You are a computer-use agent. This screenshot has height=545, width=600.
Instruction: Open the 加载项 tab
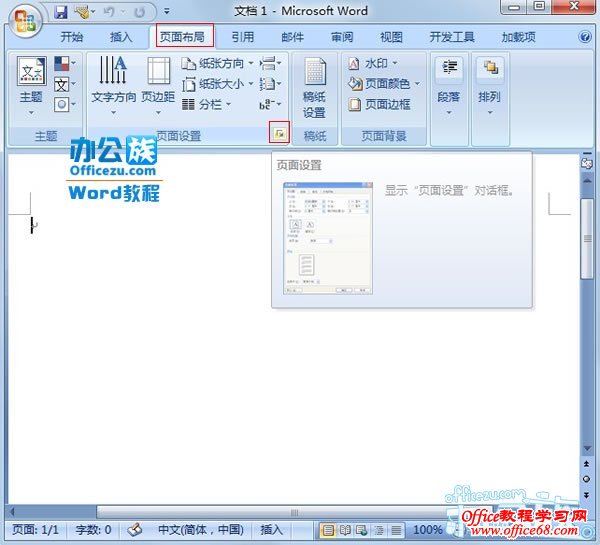(x=518, y=37)
